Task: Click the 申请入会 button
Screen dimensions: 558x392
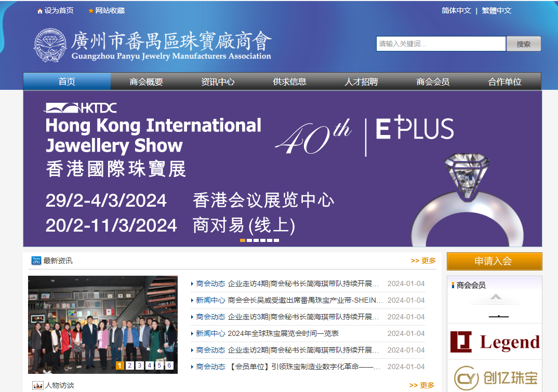Action: (494, 261)
